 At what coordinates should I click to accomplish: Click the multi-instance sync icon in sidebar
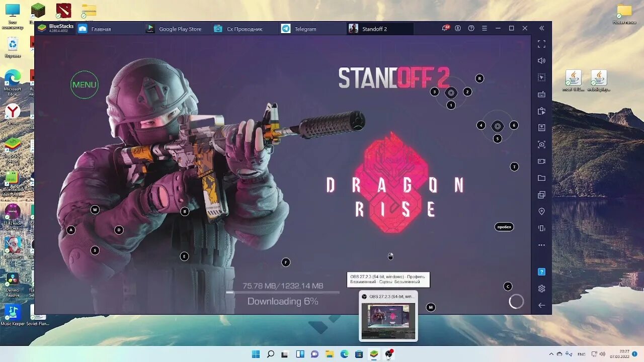[x=541, y=111]
